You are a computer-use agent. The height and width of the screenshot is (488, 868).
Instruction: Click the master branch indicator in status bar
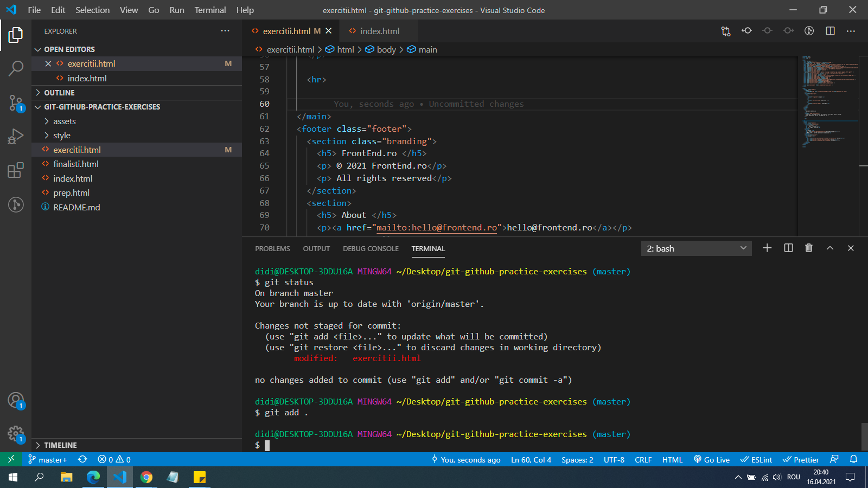click(x=48, y=460)
